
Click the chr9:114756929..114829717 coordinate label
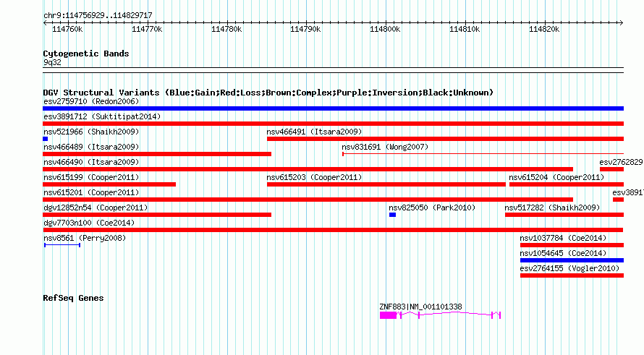pyautogui.click(x=98, y=16)
